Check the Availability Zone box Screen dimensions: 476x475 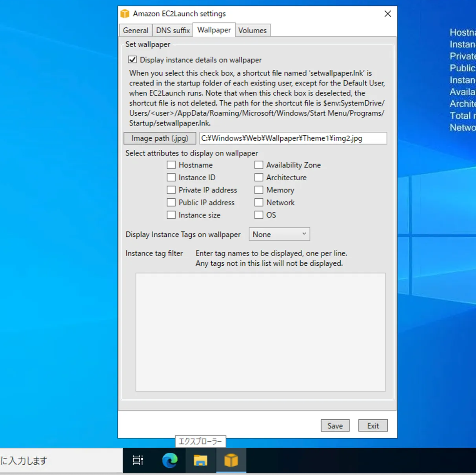pyautogui.click(x=259, y=165)
